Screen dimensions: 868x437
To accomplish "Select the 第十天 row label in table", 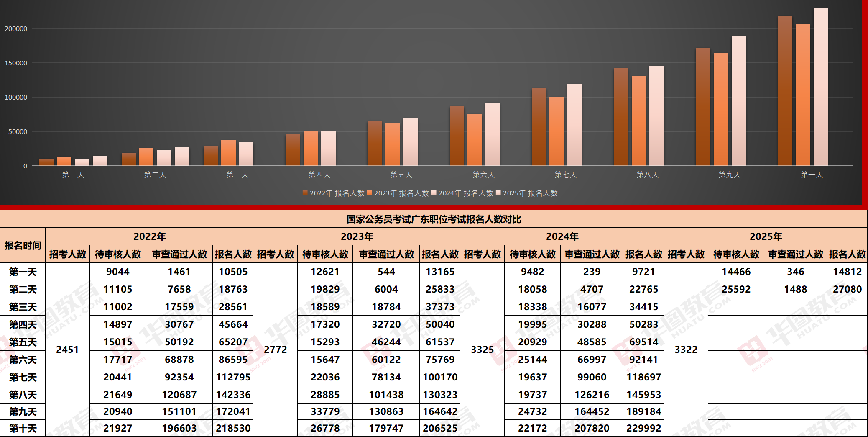I will [x=23, y=428].
